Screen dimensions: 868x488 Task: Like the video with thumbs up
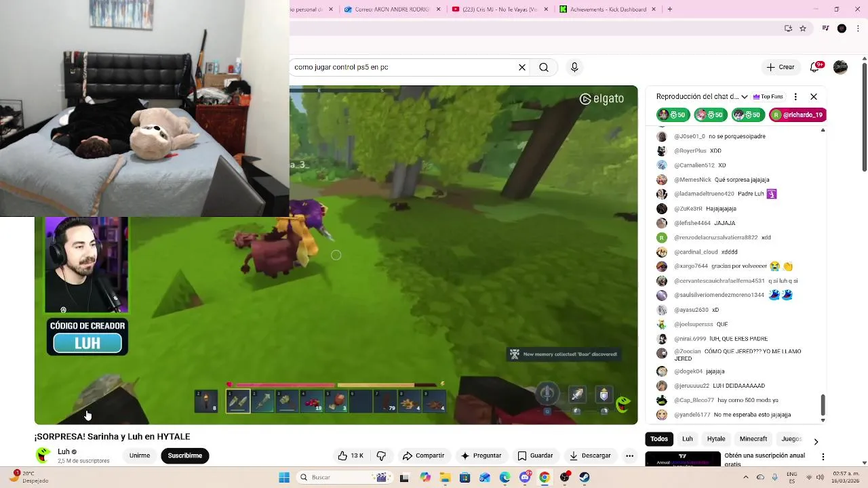tap(351, 455)
